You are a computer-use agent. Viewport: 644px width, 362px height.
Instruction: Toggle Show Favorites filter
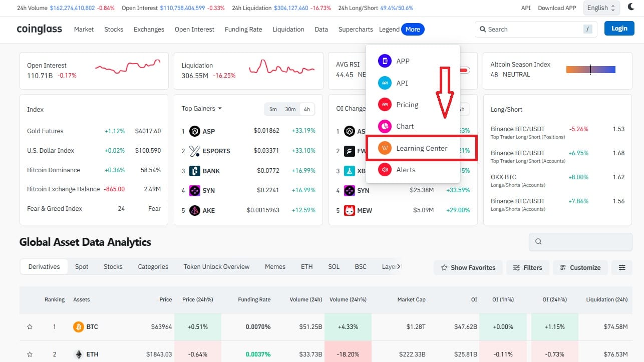point(468,268)
